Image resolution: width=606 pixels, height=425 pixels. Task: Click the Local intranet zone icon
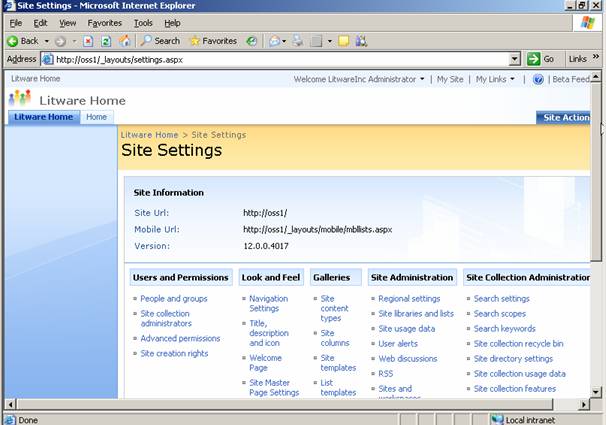click(497, 420)
